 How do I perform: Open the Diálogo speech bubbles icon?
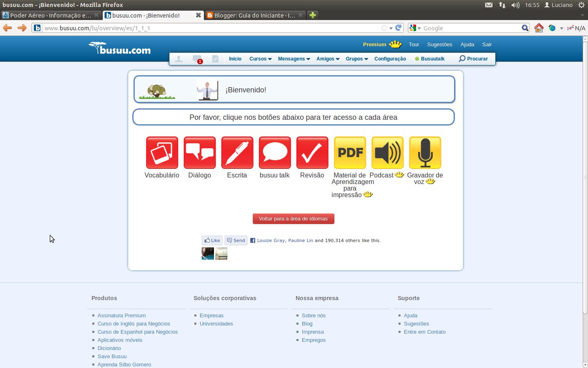coord(200,153)
